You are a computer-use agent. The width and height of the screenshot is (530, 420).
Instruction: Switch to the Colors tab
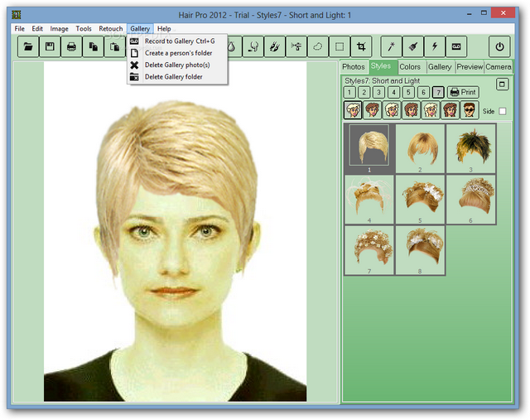pos(410,66)
